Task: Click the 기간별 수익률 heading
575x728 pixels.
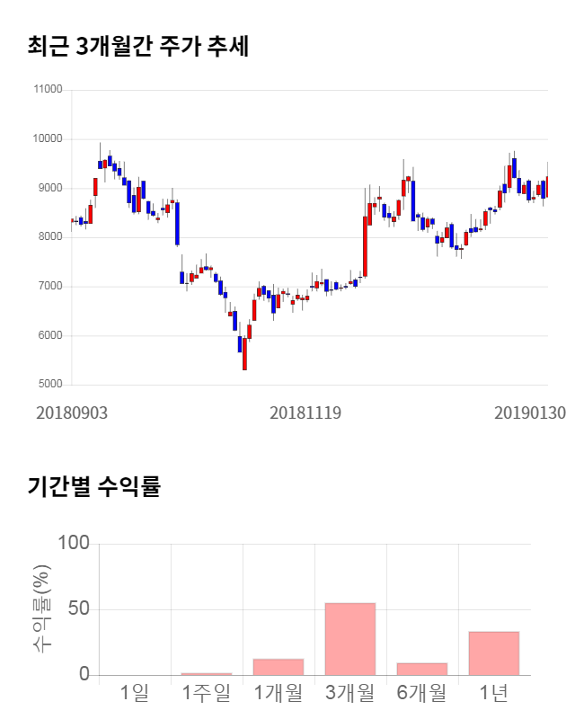Action: [93, 488]
